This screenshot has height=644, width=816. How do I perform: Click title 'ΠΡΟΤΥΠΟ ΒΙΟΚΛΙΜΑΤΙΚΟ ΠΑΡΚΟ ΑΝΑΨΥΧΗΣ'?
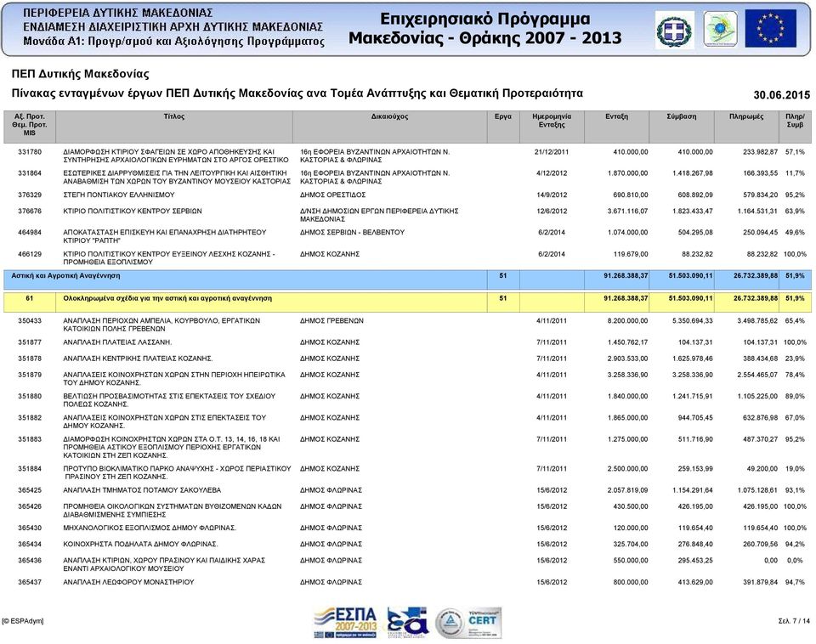(x=177, y=472)
